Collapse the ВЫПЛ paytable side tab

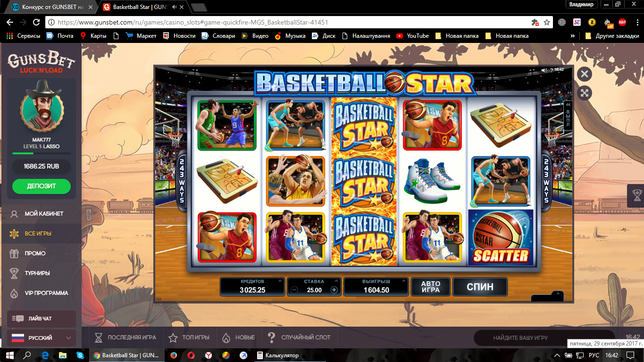pyautogui.click(x=569, y=115)
